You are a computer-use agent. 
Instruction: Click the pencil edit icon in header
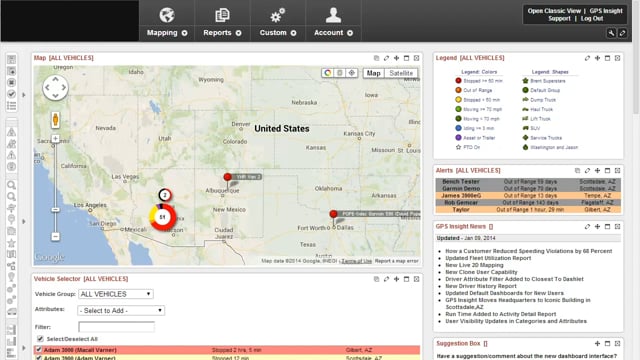tap(622, 33)
